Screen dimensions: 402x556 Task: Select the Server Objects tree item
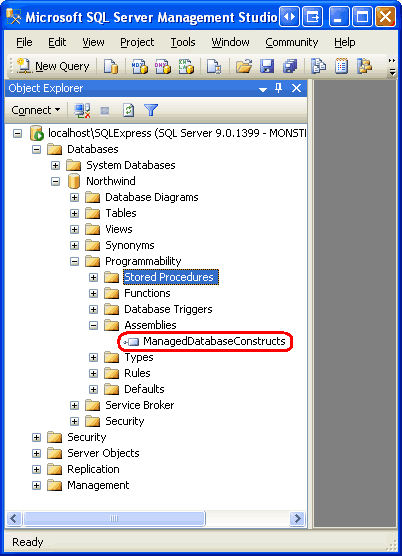coord(103,453)
